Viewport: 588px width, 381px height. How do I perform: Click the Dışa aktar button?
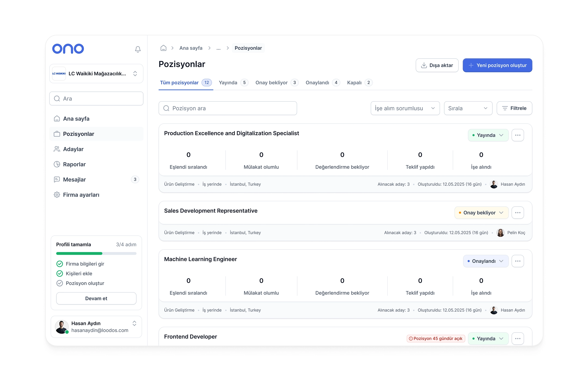437,65
